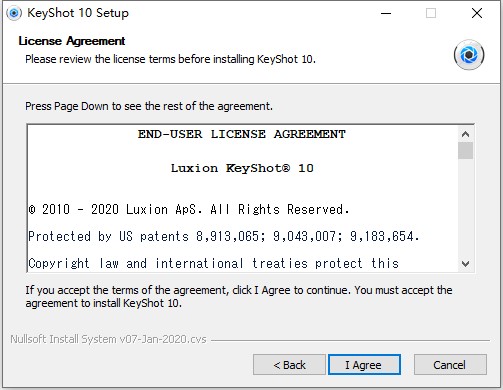The image size is (503, 390).
Task: Click the Nullsoft Install System version text
Action: click(108, 339)
